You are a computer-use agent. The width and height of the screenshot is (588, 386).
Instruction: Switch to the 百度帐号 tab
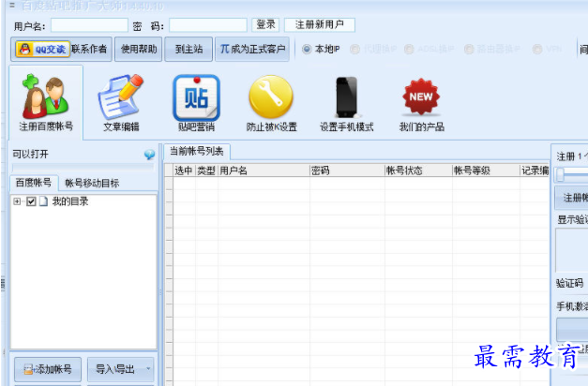(x=34, y=183)
